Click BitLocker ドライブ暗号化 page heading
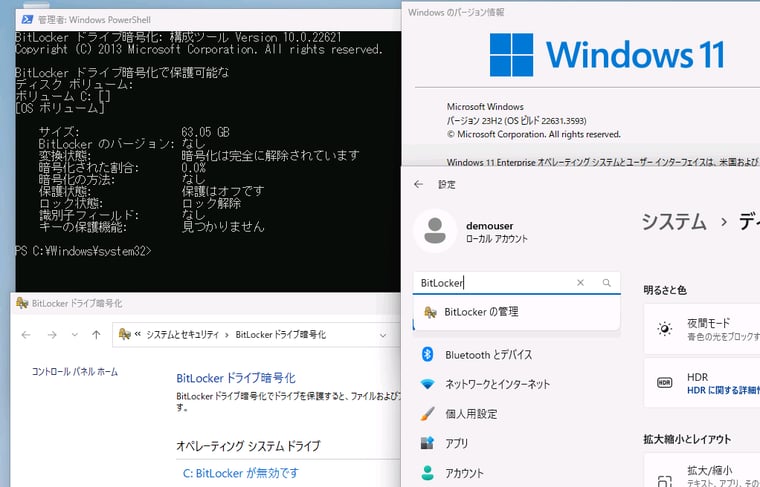760x487 pixels. click(x=236, y=378)
